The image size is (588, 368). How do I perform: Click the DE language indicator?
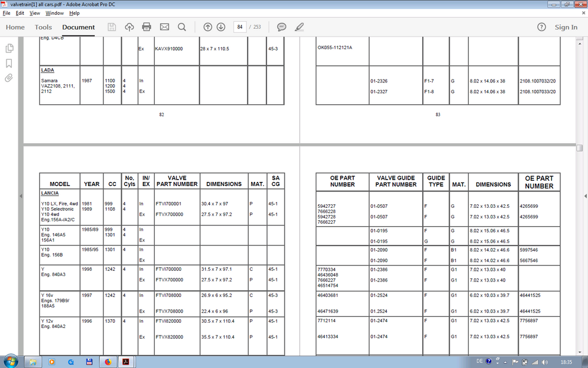tap(479, 362)
